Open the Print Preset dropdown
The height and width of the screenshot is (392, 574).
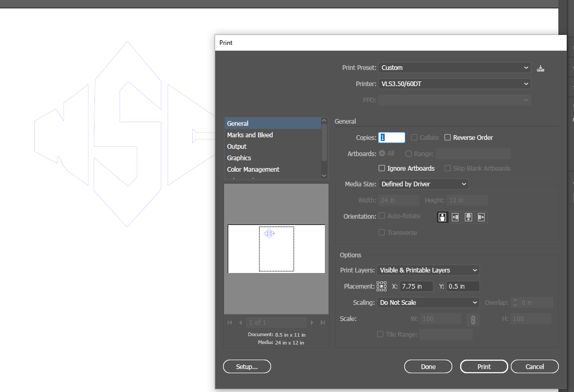click(x=454, y=67)
